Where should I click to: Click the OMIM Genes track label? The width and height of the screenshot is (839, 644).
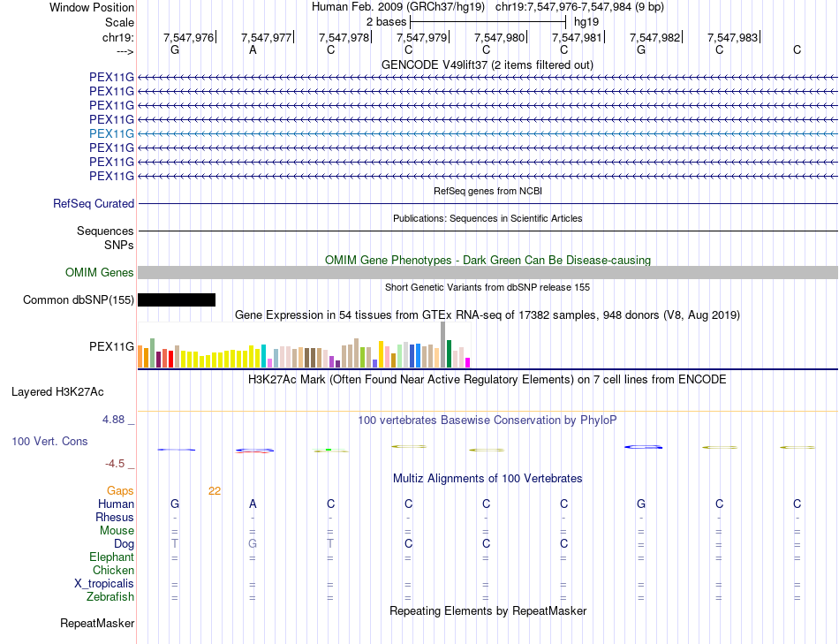[x=100, y=272]
